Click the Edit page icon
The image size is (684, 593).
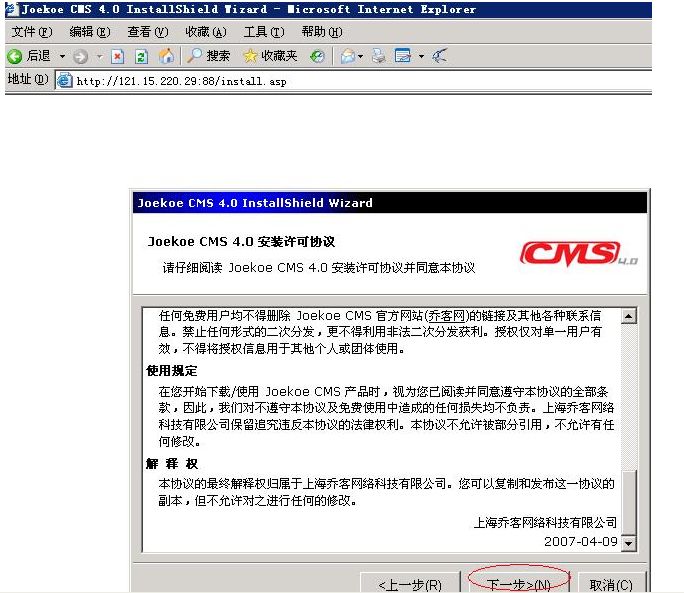pos(403,56)
